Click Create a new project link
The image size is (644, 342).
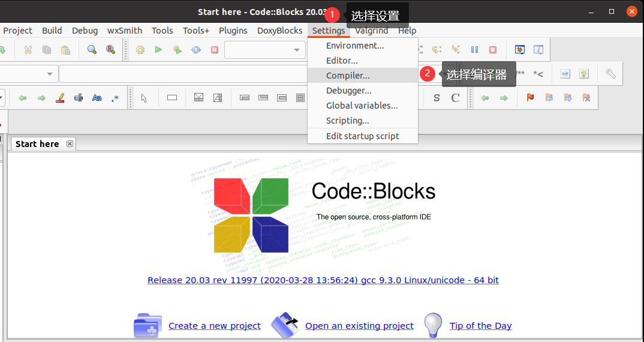pyautogui.click(x=215, y=326)
